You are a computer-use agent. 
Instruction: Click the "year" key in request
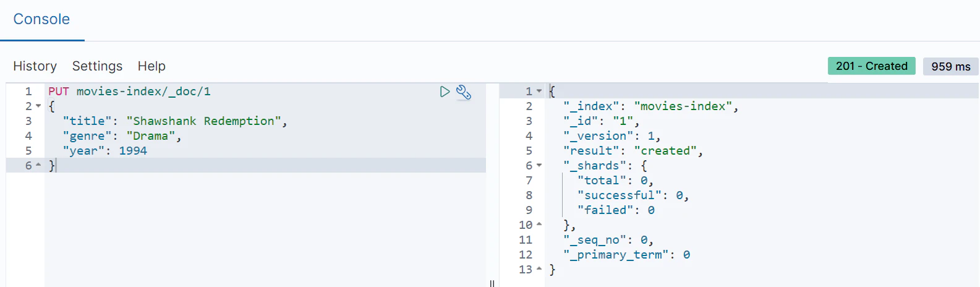tap(83, 151)
